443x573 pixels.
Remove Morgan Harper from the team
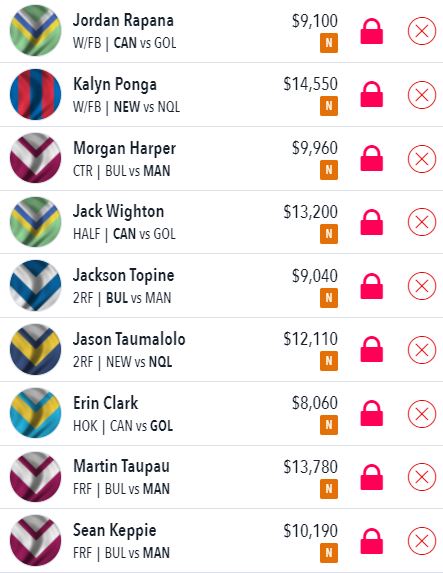(422, 159)
